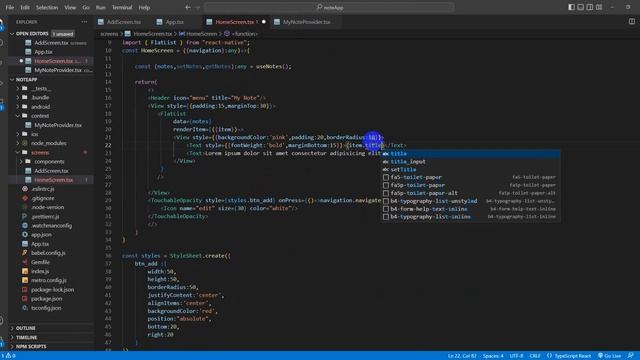Open MyNoteProvider.tsx in the context folder

coord(58,125)
